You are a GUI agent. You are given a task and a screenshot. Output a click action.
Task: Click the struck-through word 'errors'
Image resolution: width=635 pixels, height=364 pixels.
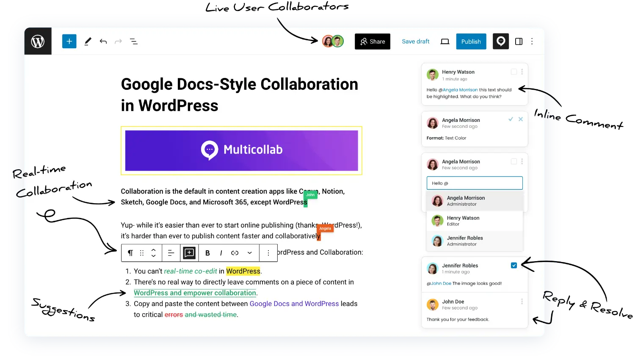[174, 314]
